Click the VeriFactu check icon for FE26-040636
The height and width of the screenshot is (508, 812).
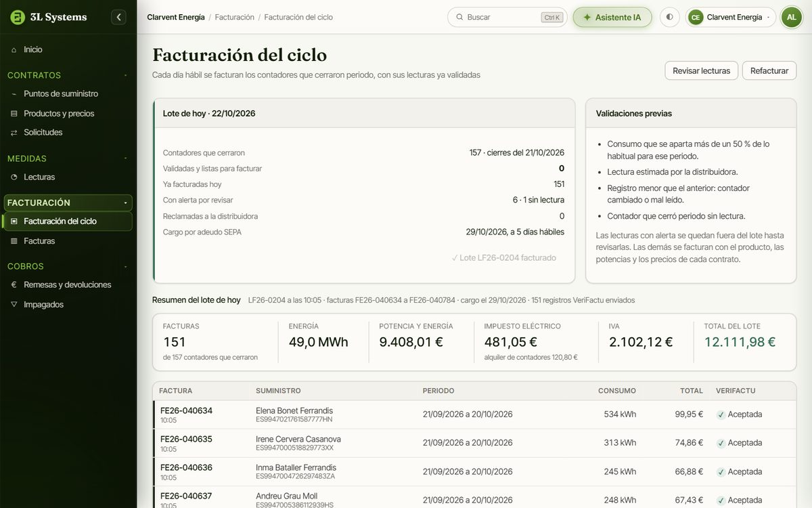(x=721, y=472)
